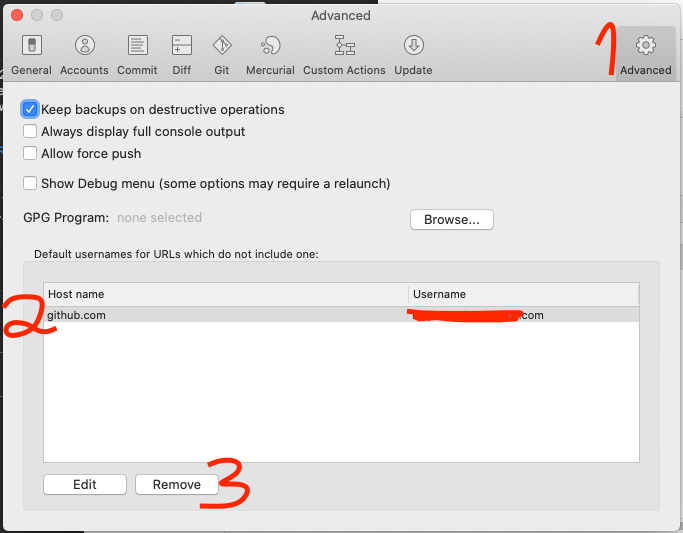683x533 pixels.
Task: Enable Show Debug menu checkbox
Action: coord(30,183)
